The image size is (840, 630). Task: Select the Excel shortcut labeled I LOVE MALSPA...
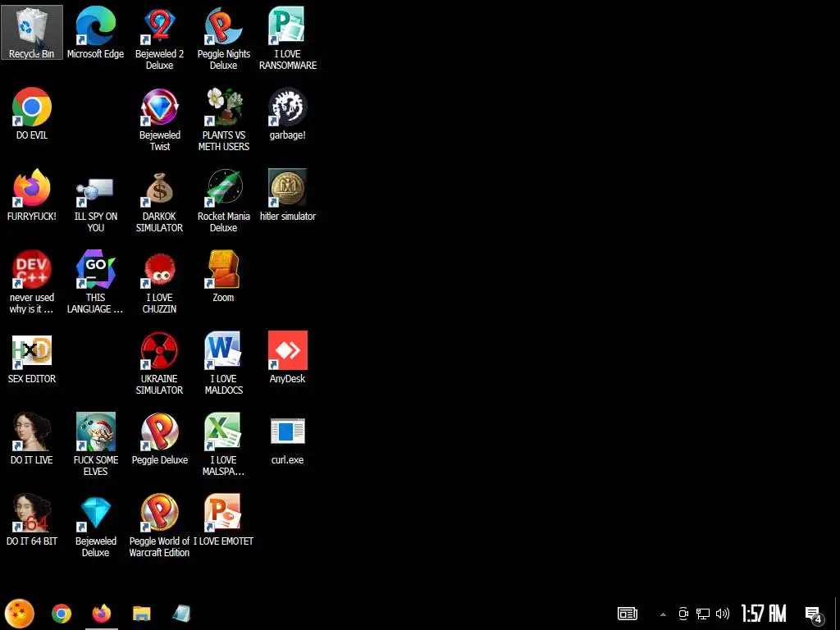pos(223,444)
